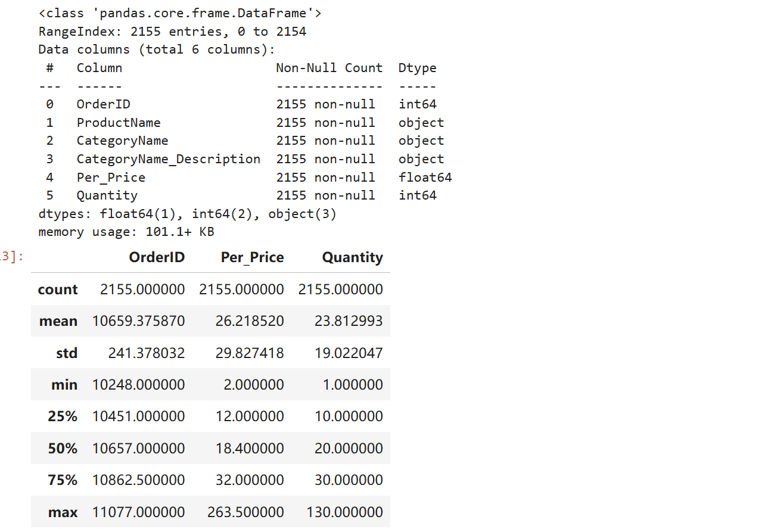Click the Quantity column header in the statistics table

[352, 257]
